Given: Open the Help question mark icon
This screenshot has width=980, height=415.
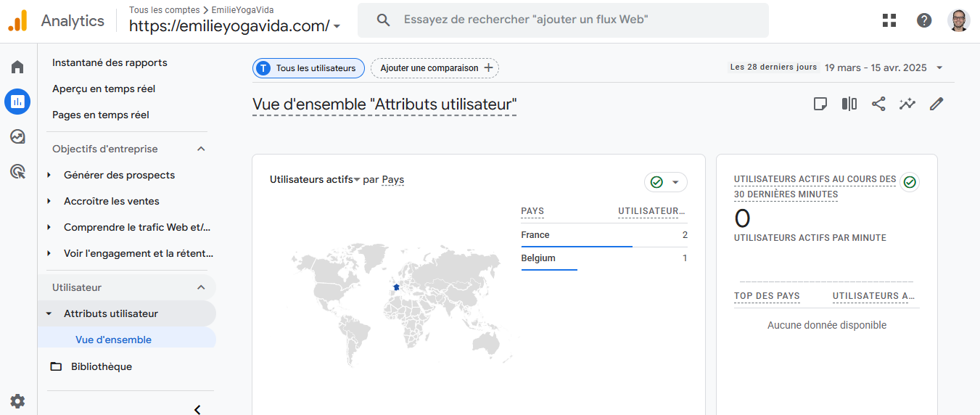Looking at the screenshot, I should point(924,20).
